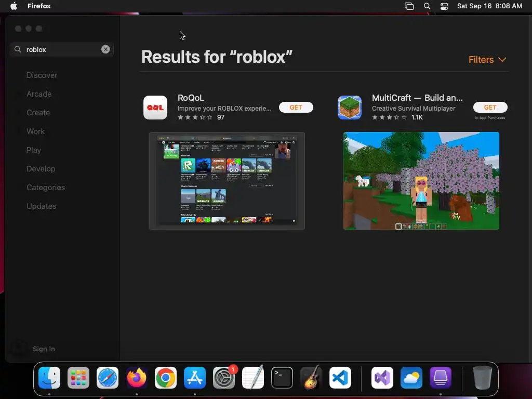Switch to Firefox in the Dock

click(137, 378)
